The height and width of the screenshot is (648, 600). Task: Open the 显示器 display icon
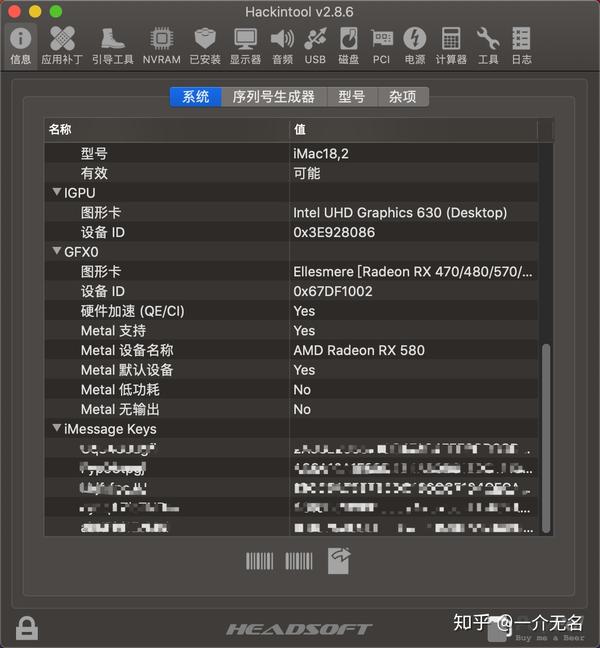(245, 45)
